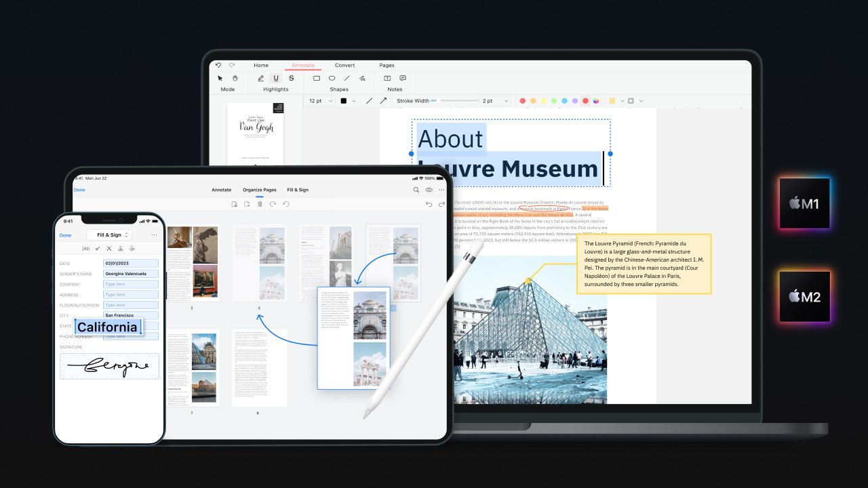Click the trash icon on iPad toolbar
The image size is (868, 488).
[x=260, y=204]
